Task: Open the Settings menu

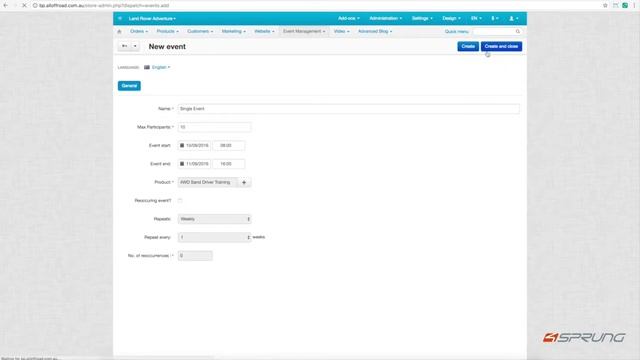Action: point(422,18)
